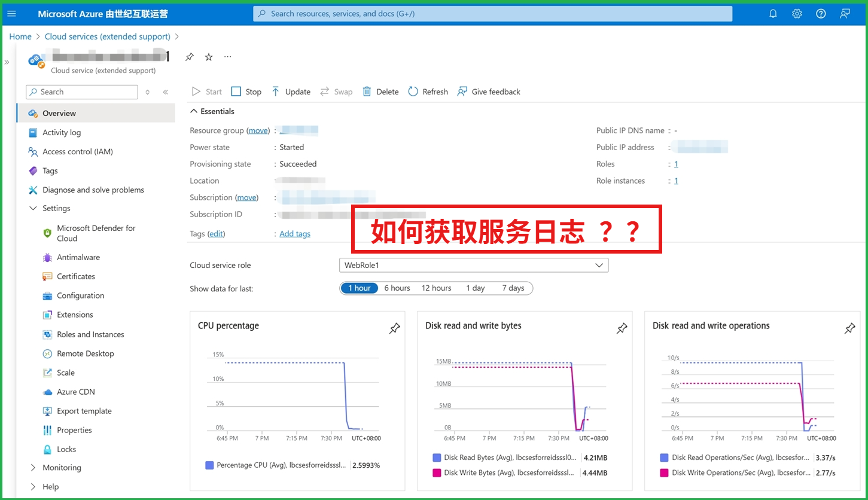Open Overview in the resource menu
868x500 pixels.
click(x=96, y=113)
